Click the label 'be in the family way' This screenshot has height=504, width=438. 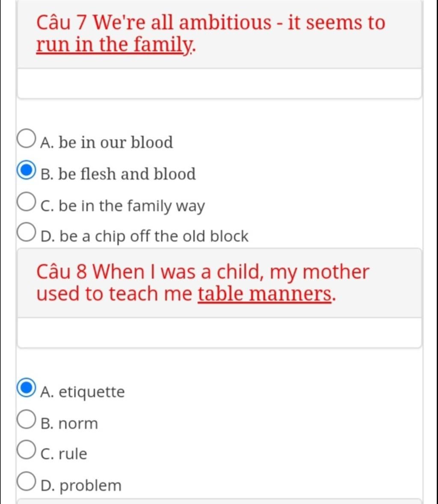(x=132, y=206)
